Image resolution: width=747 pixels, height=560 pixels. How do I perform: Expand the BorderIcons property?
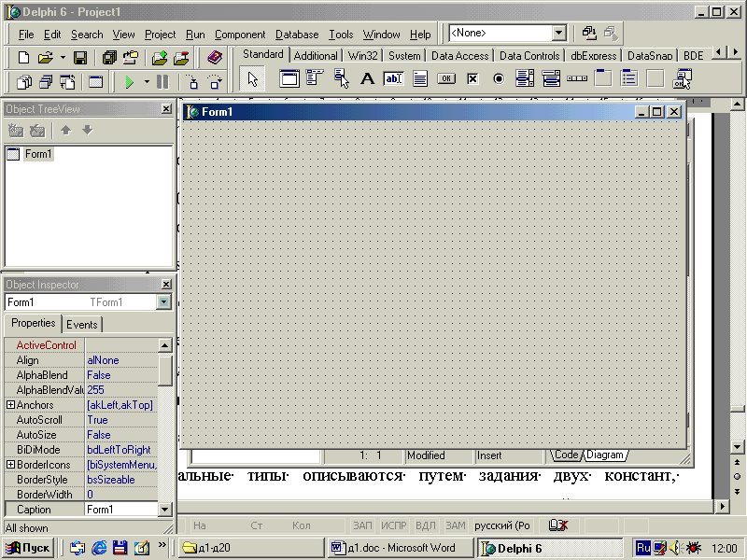tap(10, 464)
